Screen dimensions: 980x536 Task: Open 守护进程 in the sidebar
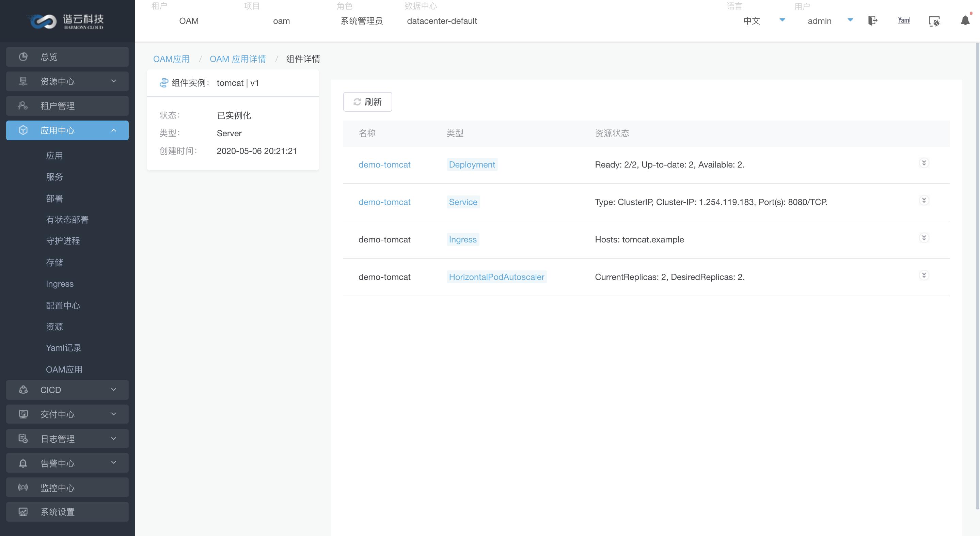click(63, 240)
